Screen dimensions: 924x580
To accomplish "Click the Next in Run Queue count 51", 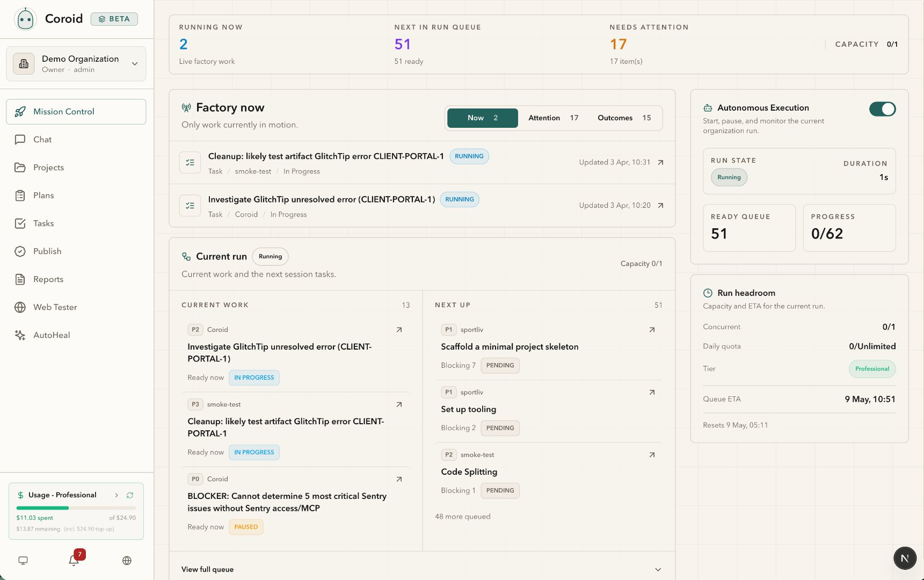I will click(x=403, y=44).
